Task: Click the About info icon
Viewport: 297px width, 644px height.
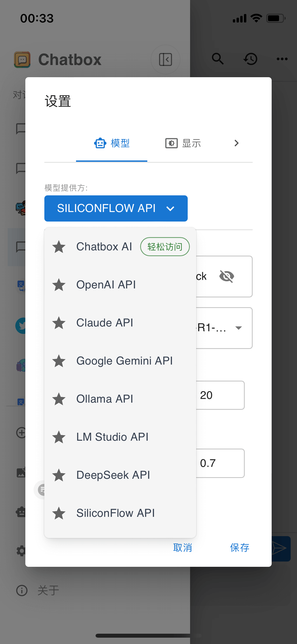Action: pyautogui.click(x=22, y=590)
